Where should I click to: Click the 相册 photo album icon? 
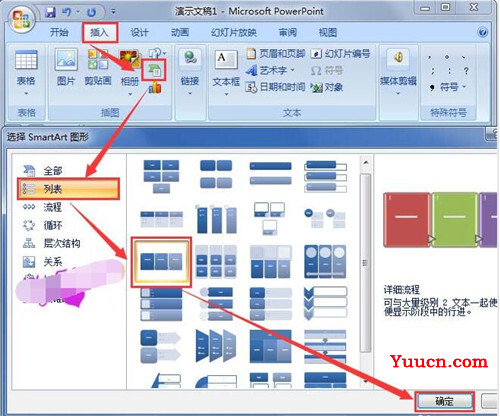129,60
